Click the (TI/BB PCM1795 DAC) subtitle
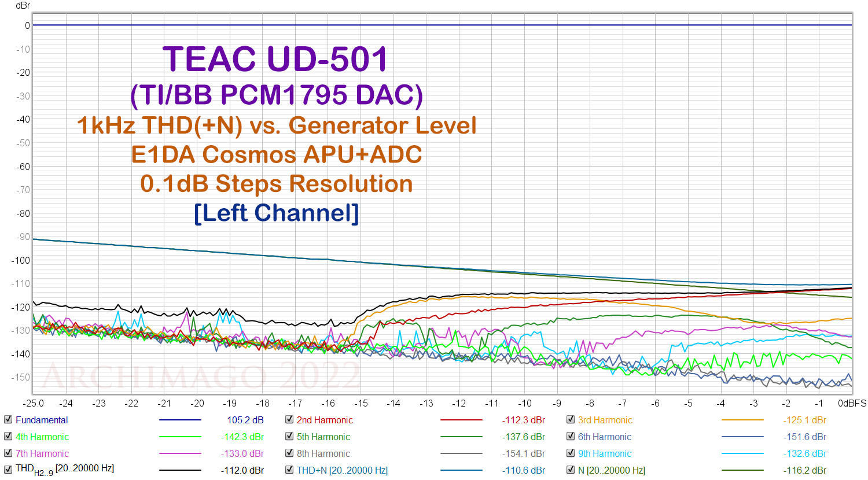This screenshot has width=868, height=480. click(x=277, y=95)
